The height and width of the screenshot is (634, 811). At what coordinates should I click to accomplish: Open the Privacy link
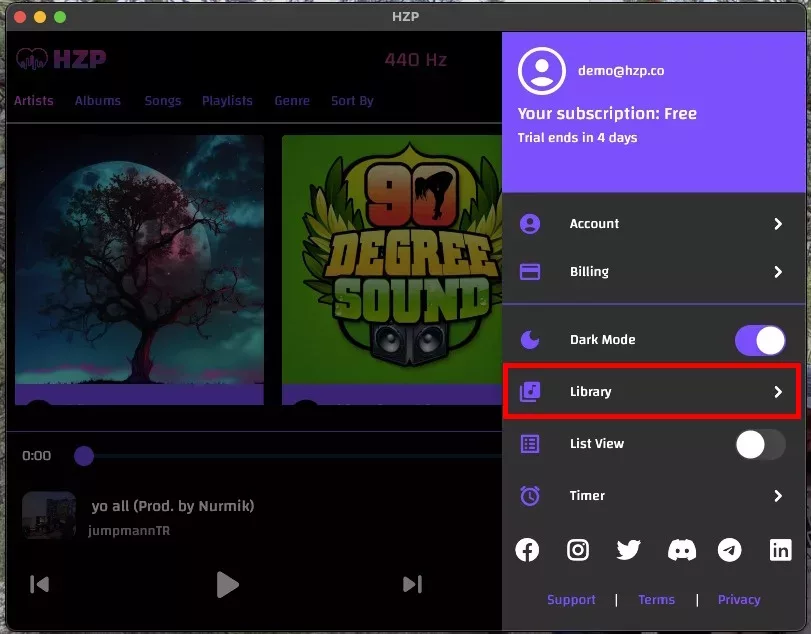[x=739, y=599]
